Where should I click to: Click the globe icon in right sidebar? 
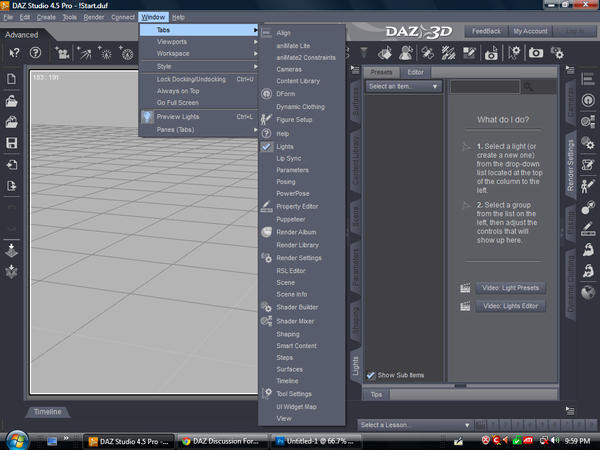click(x=588, y=293)
